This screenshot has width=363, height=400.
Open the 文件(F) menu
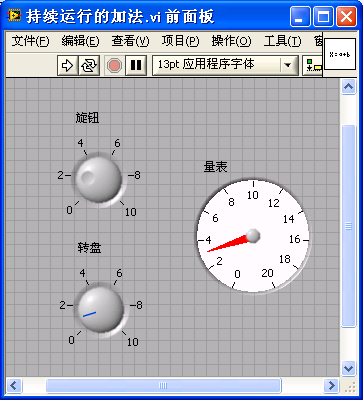coord(30,41)
